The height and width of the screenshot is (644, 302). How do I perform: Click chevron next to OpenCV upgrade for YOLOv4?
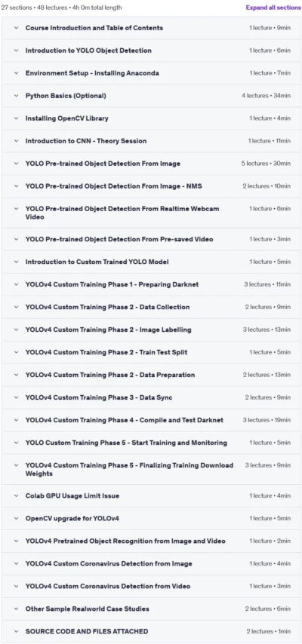point(16,518)
